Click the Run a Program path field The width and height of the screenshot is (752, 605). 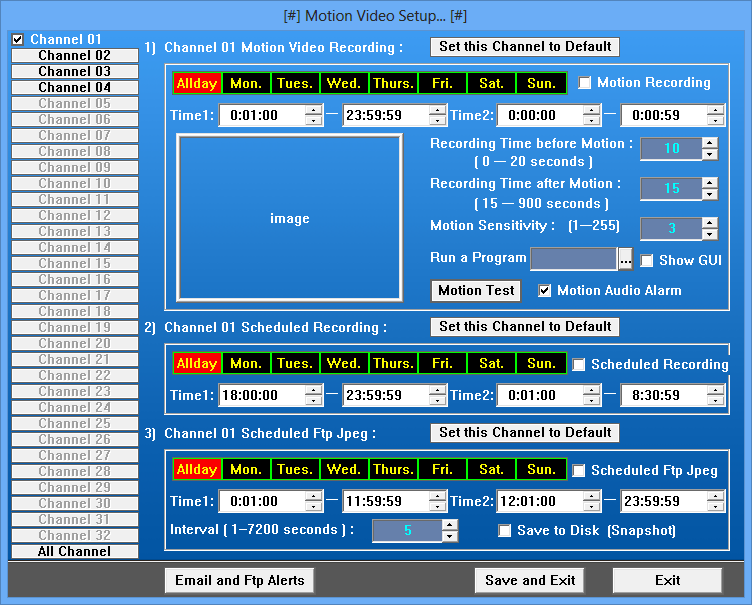[x=574, y=260]
